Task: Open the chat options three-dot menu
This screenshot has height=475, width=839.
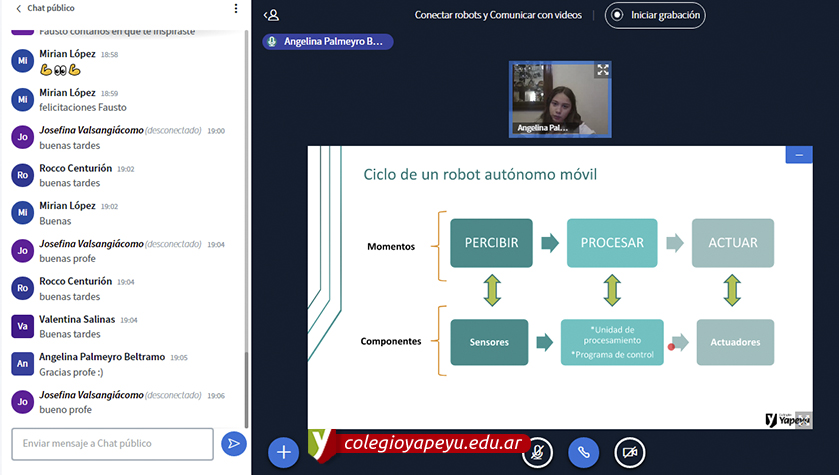Action: (x=236, y=9)
